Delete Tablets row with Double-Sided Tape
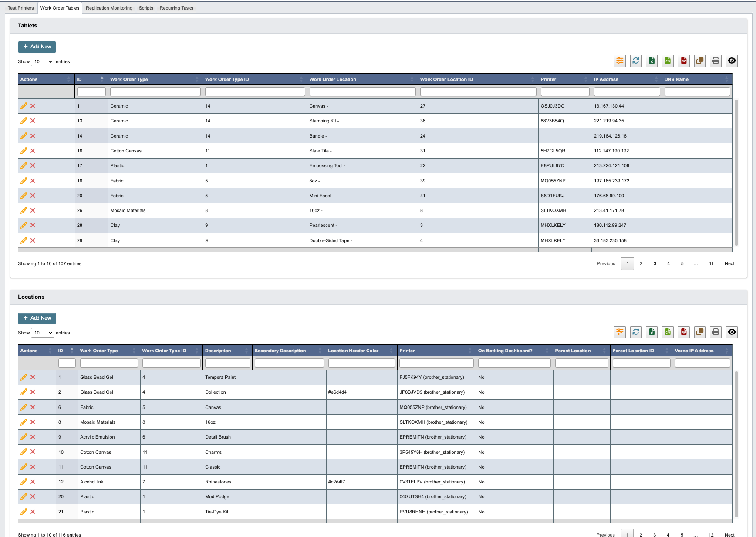This screenshot has width=756, height=537. pos(33,240)
